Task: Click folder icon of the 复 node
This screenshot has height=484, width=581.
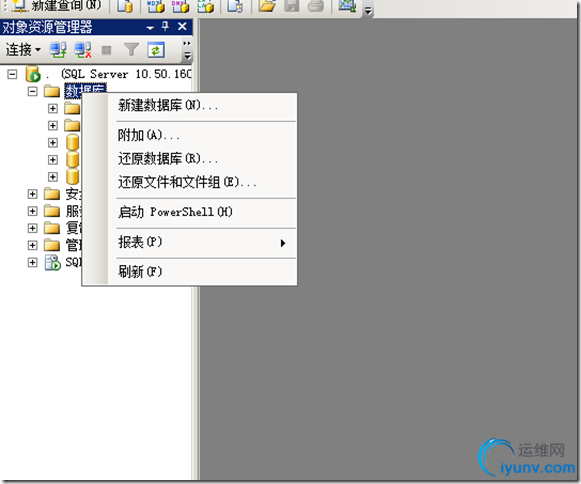Action: point(52,228)
